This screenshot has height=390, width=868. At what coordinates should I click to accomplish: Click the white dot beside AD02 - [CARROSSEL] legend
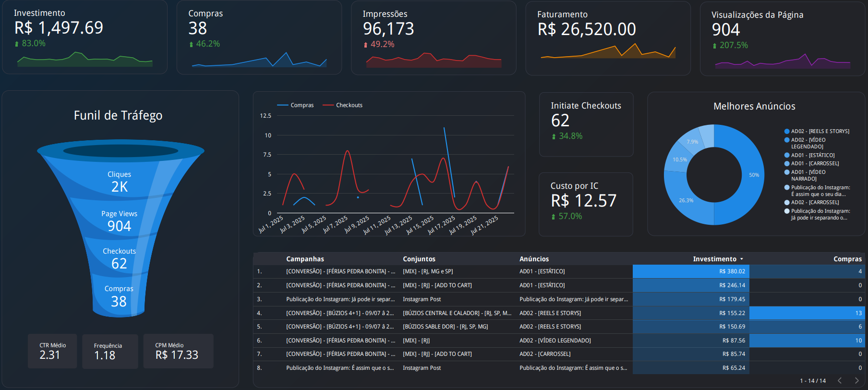pos(787,202)
